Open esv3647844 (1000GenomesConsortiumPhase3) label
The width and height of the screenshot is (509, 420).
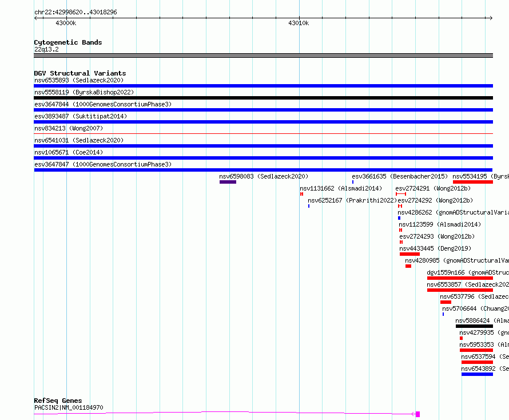pyautogui.click(x=103, y=104)
